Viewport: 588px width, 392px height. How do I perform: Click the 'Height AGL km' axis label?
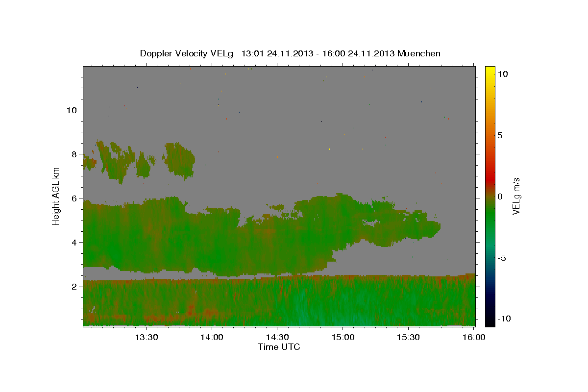pyautogui.click(x=56, y=196)
